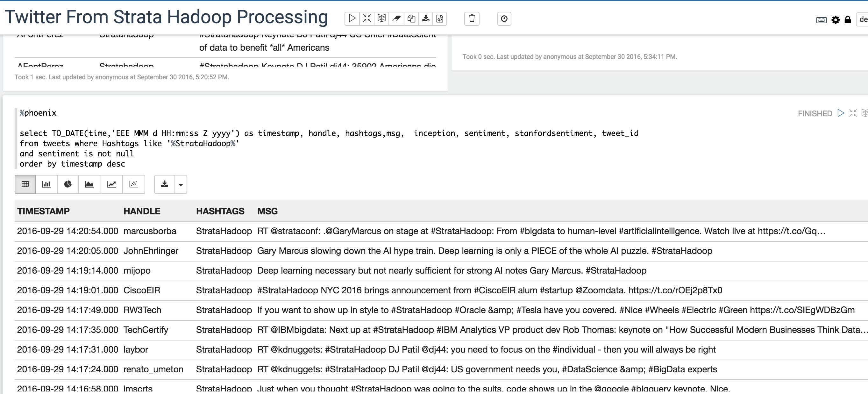Screen dimensions: 868x394
Task: Clear all output with the eraser icon
Action: 396,18
